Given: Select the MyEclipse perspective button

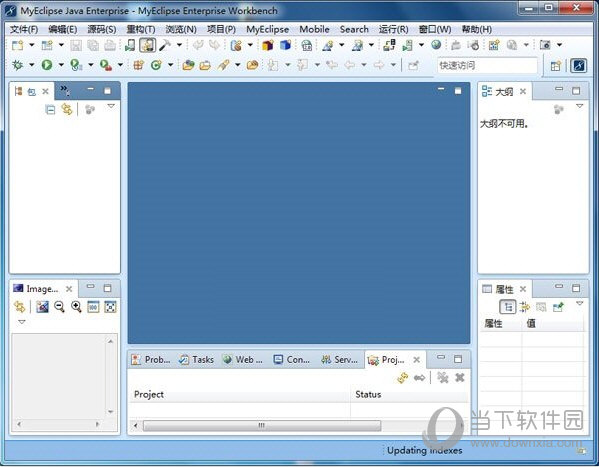Looking at the screenshot, I should click(x=578, y=66).
